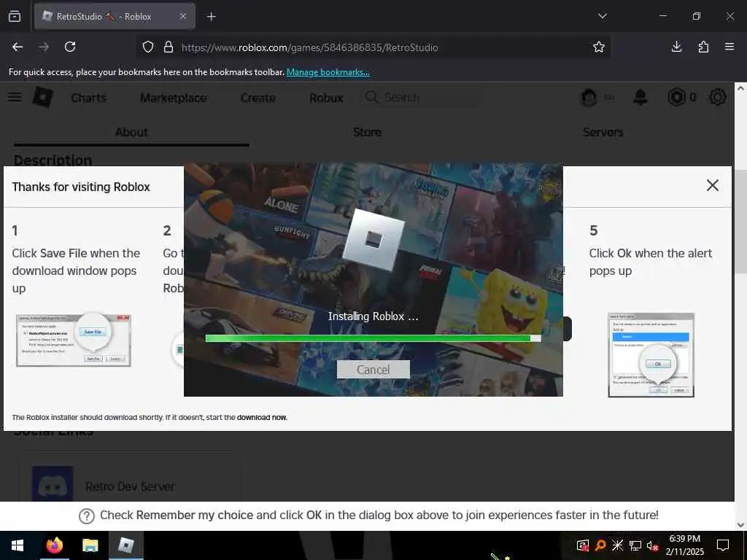Screen dimensions: 747x560
Task: Click the Discord icon under Social Links
Action: (x=53, y=484)
